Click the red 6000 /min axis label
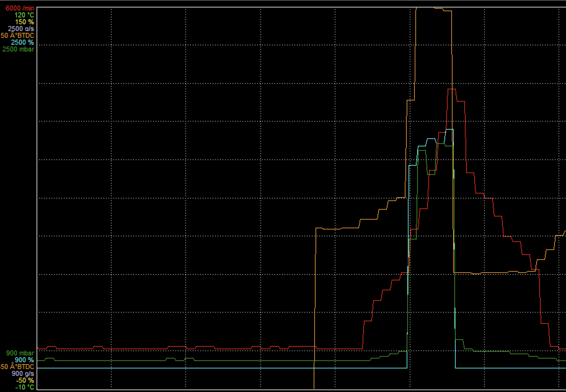The height and width of the screenshot is (392, 566). point(20,8)
